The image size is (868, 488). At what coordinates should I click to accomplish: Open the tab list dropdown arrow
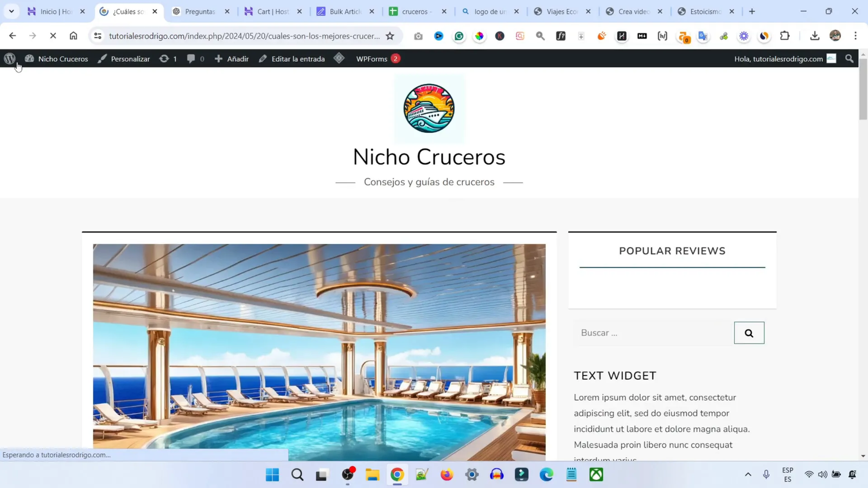pos(11,11)
